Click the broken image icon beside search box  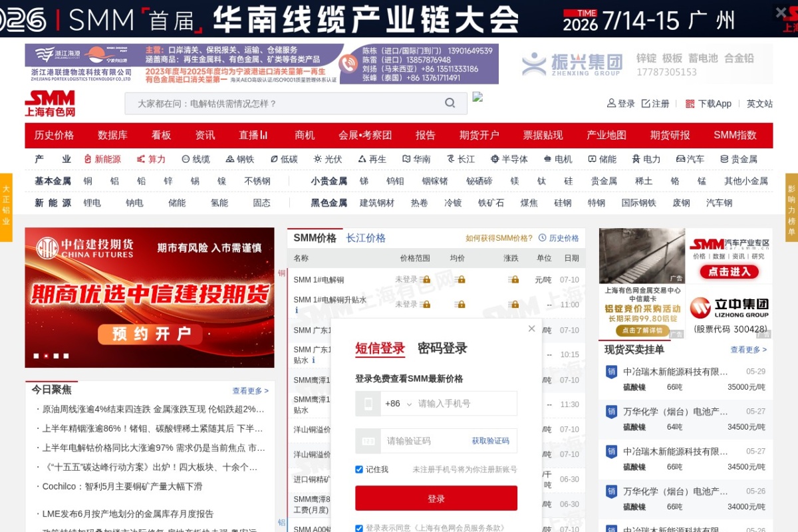tap(477, 96)
